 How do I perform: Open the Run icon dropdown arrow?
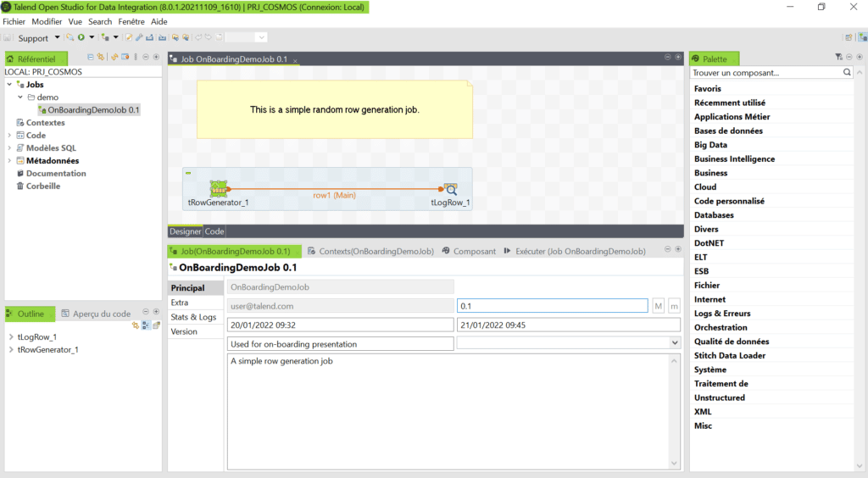click(x=92, y=37)
